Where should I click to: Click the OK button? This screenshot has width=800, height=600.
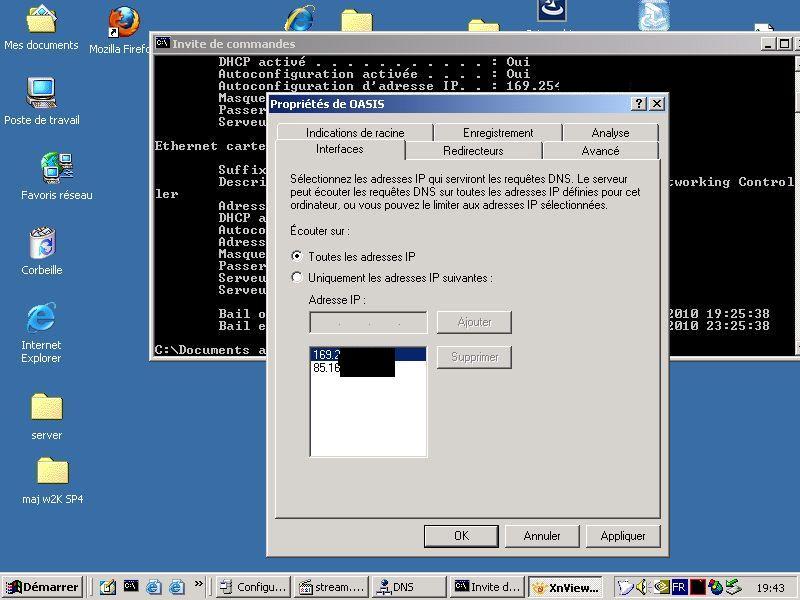pos(461,536)
